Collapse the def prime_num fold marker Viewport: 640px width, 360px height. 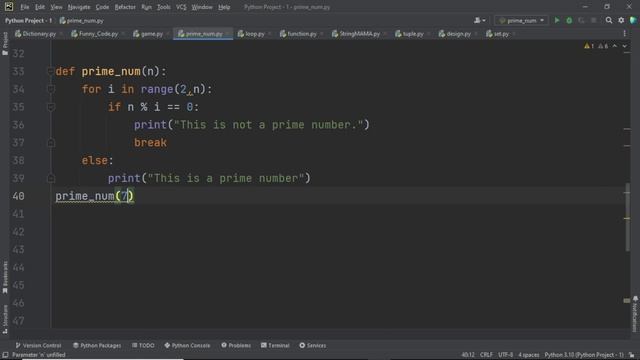click(x=51, y=71)
